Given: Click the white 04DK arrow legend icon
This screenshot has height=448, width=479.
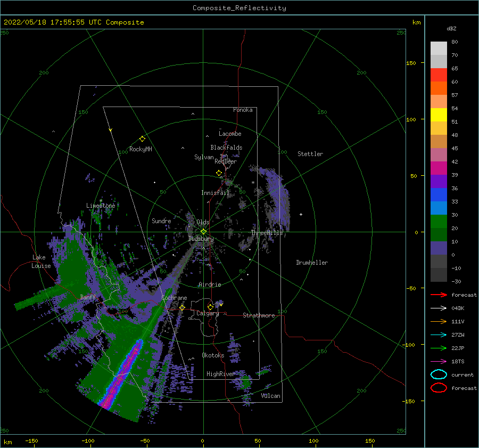Looking at the screenshot, I should pos(439,308).
